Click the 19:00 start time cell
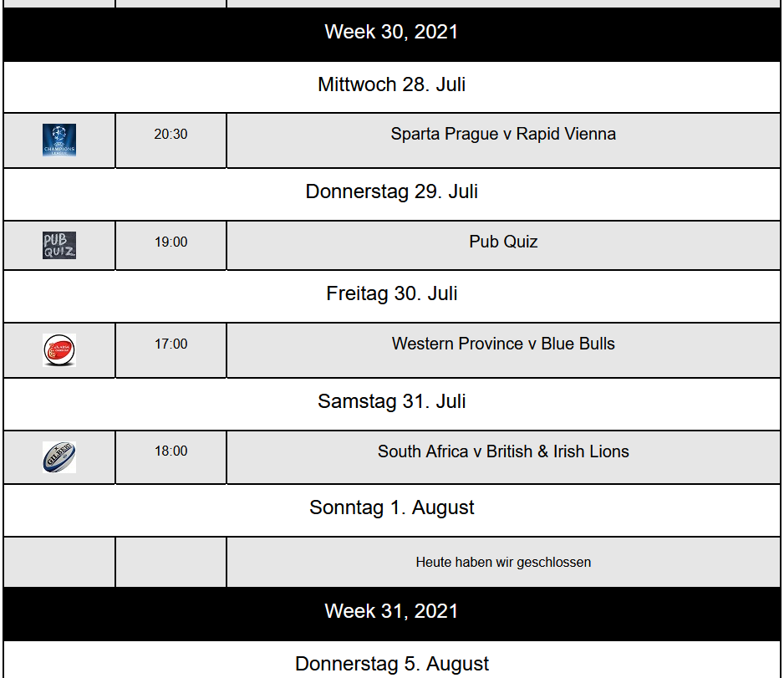Image resolution: width=784 pixels, height=678 pixels. point(171,242)
